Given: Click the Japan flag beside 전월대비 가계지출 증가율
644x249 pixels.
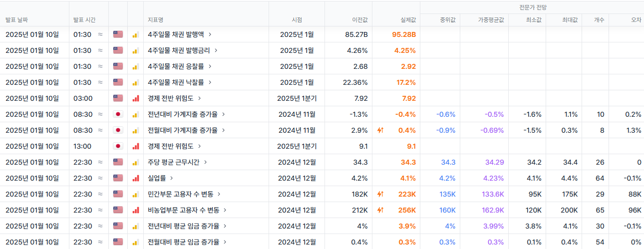Looking at the screenshot, I should click(118, 130).
